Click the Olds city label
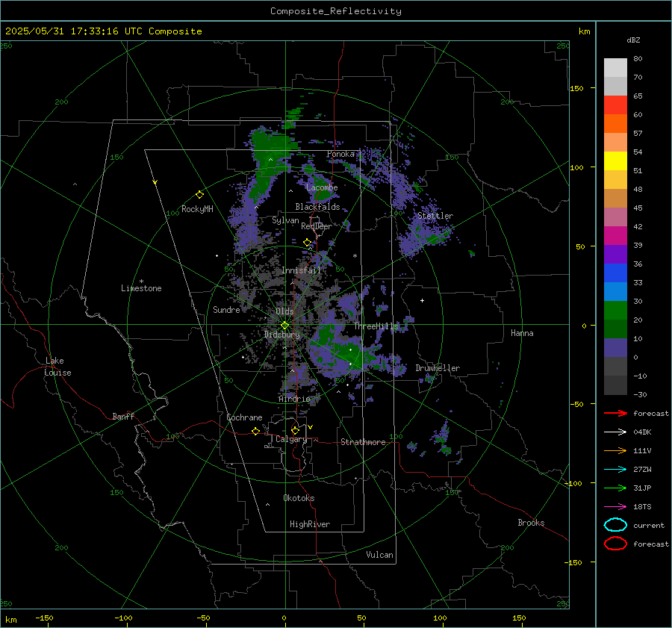 coord(284,311)
